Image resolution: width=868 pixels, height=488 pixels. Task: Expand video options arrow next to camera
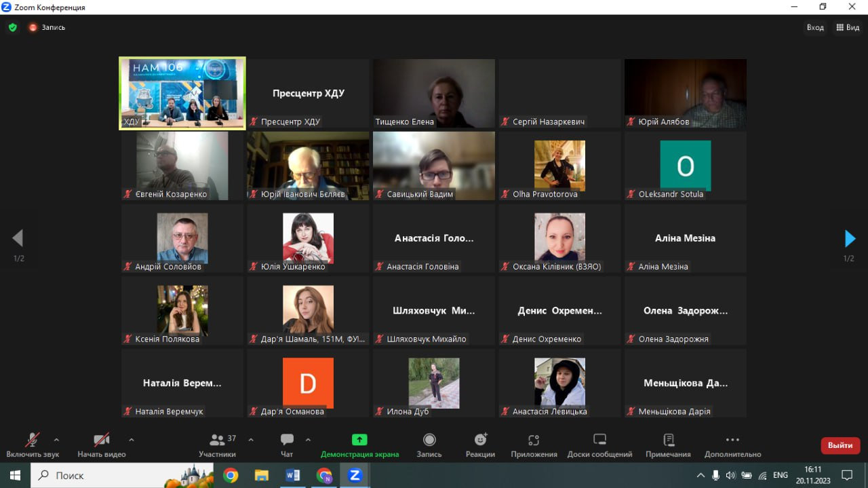[x=132, y=439]
